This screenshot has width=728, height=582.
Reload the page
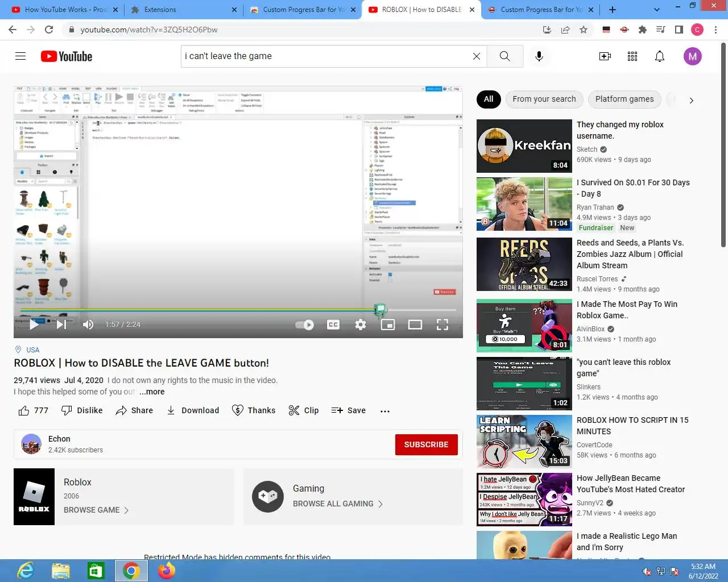[x=49, y=30]
